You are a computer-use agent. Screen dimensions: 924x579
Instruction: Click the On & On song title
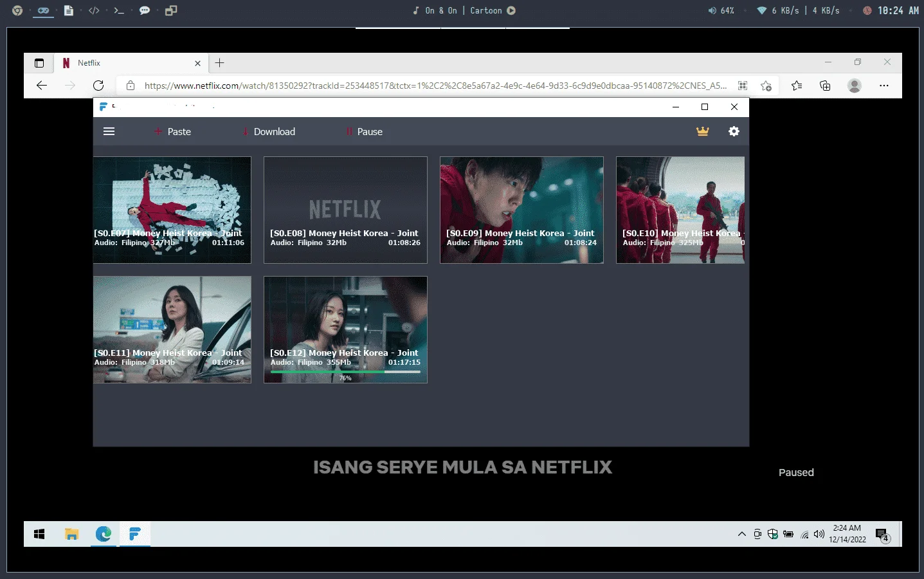441,10
